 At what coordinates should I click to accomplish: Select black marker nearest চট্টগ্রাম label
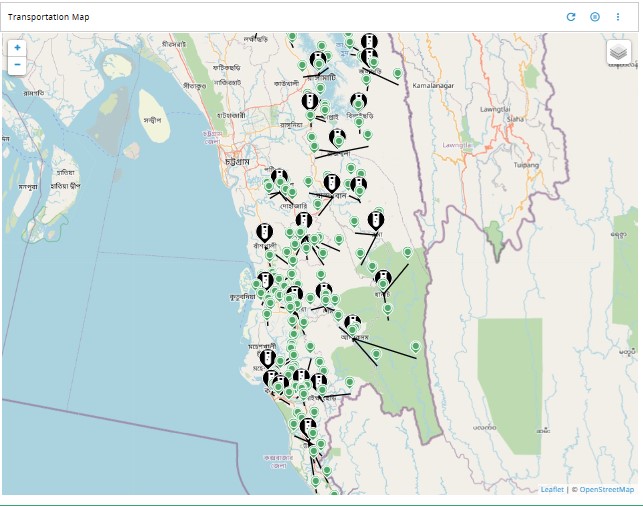280,177
